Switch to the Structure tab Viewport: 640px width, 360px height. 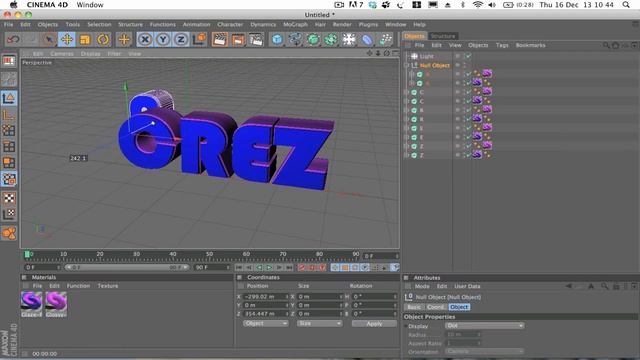[x=443, y=36]
